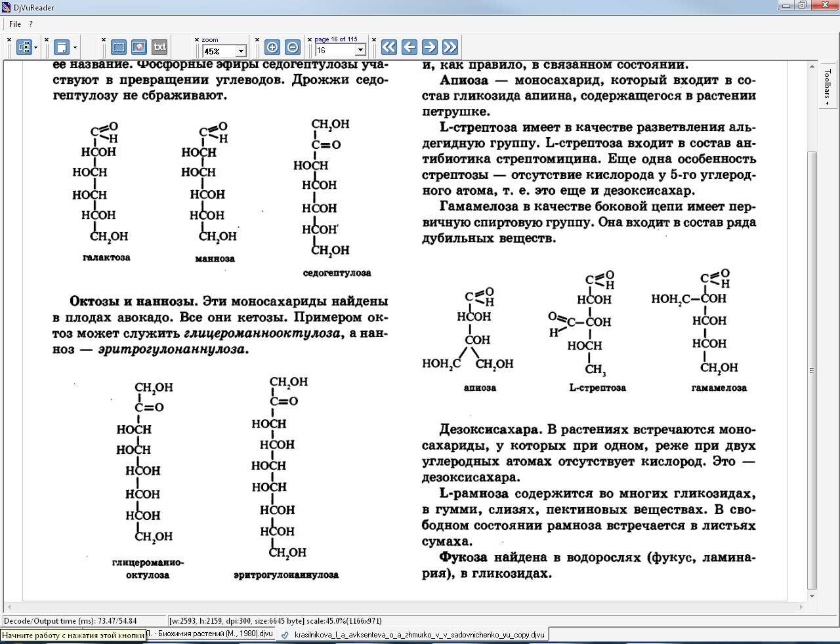
Task: Click the txt text extraction icon
Action: (159, 47)
